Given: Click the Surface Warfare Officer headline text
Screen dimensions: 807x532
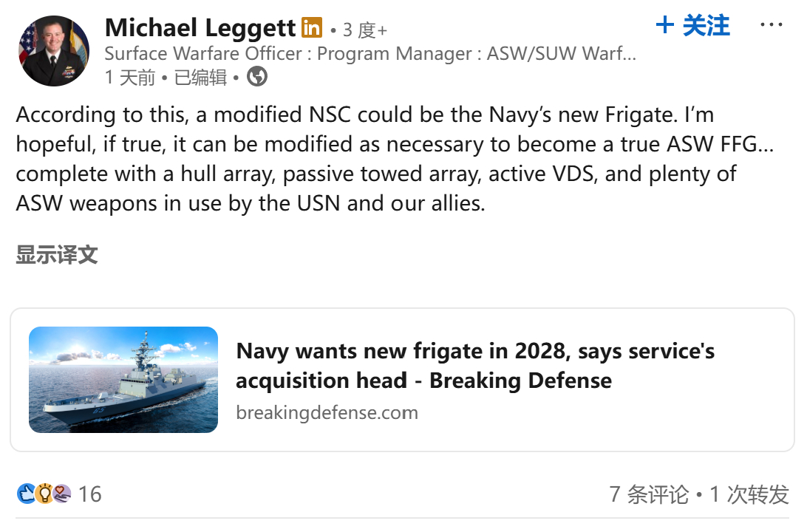Looking at the screenshot, I should pos(370,54).
